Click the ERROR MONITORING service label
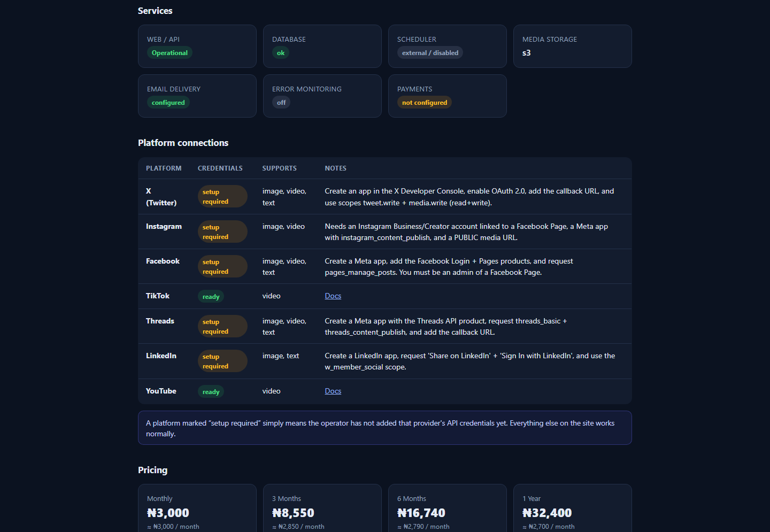 tap(307, 89)
